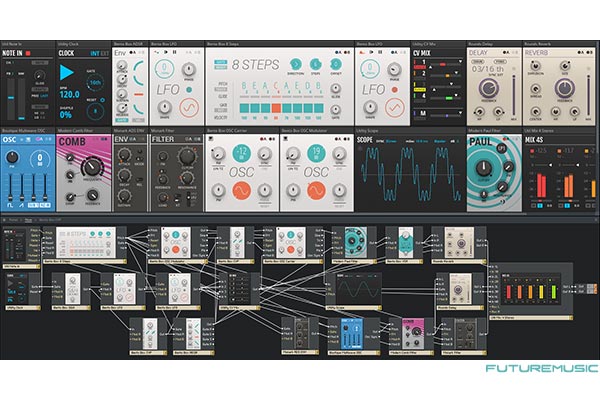Click the Shuffle 0% value on CLOCK
The height and width of the screenshot is (400, 600).
pyautogui.click(x=65, y=114)
